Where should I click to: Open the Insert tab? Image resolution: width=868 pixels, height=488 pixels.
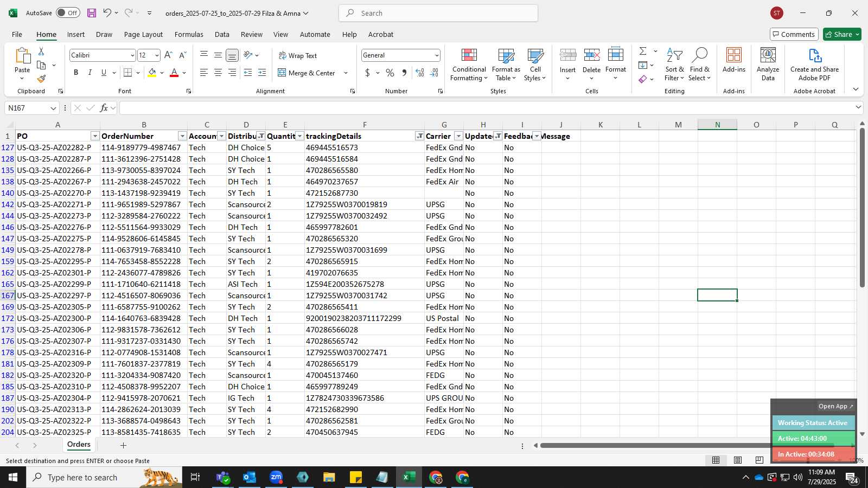[76, 34]
